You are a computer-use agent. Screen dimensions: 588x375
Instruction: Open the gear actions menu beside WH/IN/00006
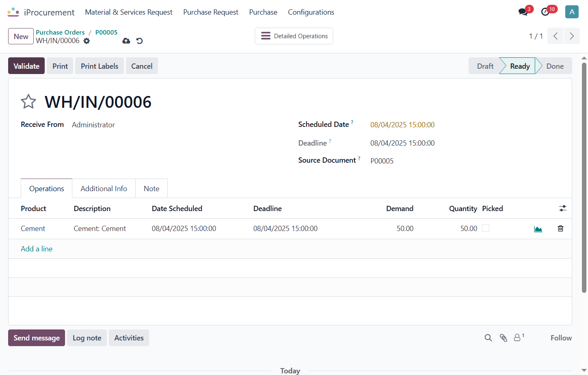(87, 41)
